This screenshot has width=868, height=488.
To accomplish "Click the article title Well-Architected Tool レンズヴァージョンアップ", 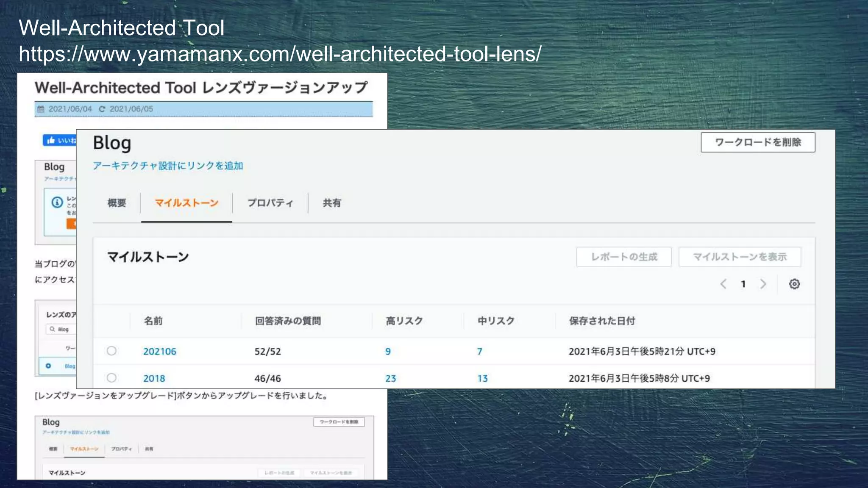I will (201, 88).
